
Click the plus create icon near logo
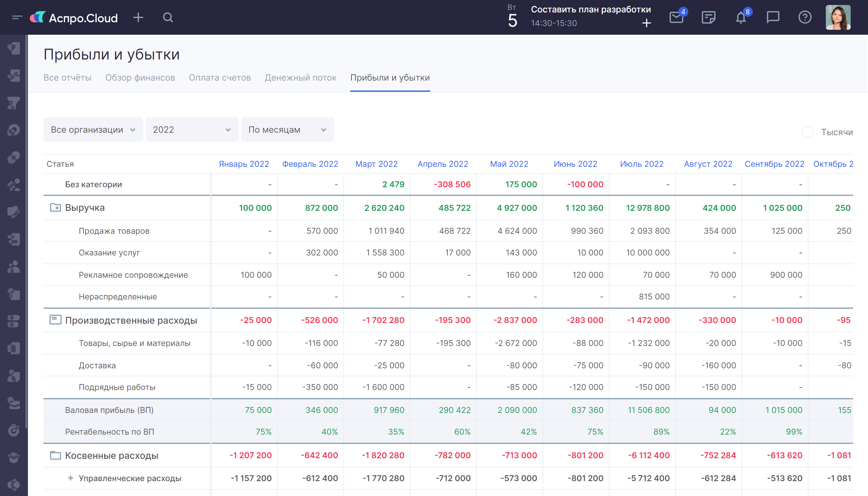[x=138, y=17]
